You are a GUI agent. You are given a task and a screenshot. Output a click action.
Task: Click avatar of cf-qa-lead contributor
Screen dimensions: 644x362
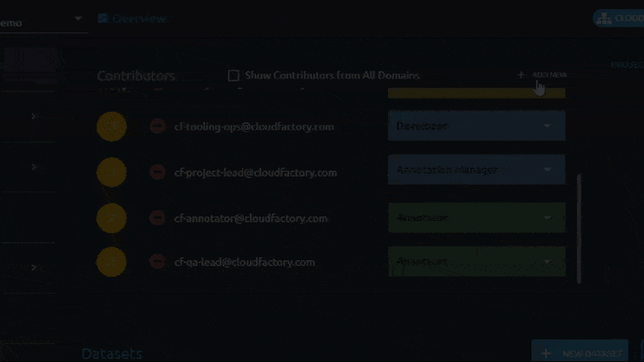112,262
